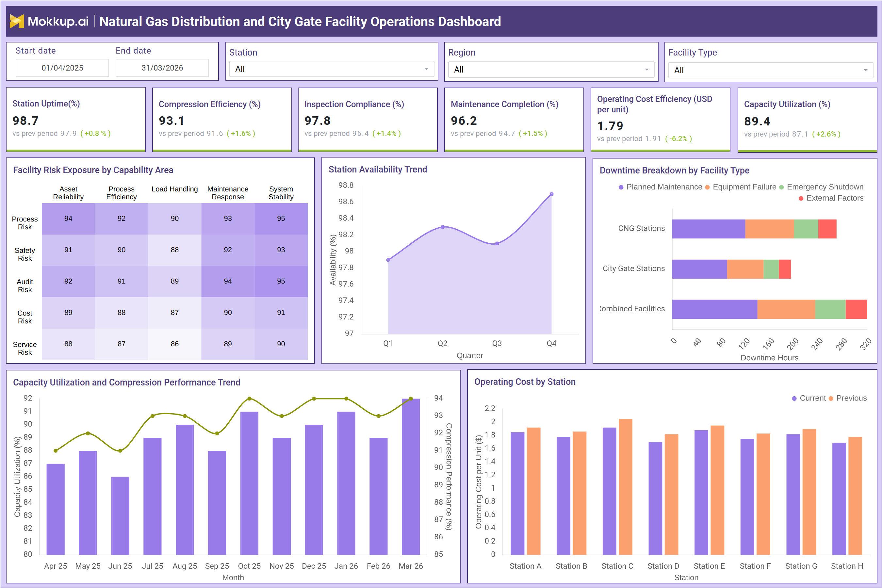Open the Facility Type filter dropdown
Viewport: 882px width, 588px height.
tap(771, 70)
